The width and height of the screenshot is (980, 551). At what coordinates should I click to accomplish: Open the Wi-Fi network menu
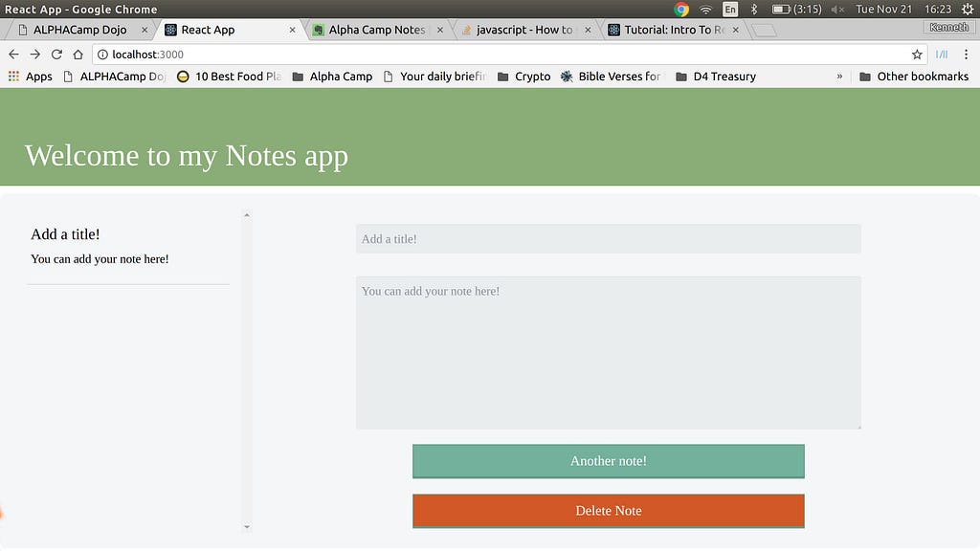pyautogui.click(x=705, y=9)
